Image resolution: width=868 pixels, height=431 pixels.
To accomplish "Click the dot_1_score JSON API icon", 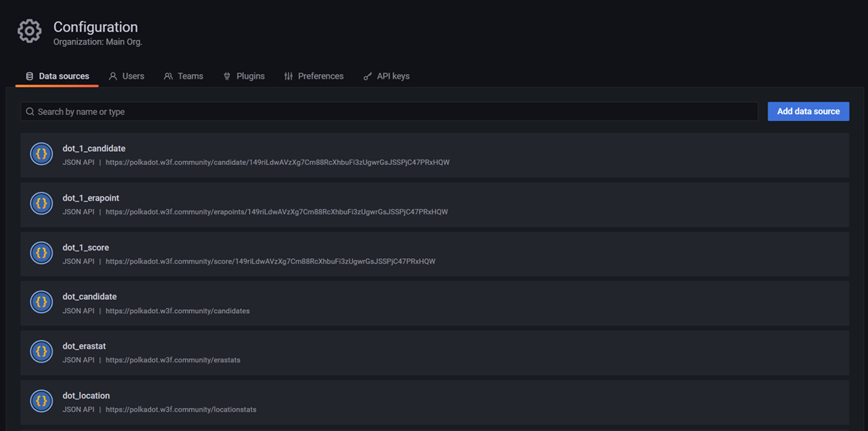I will coord(42,253).
